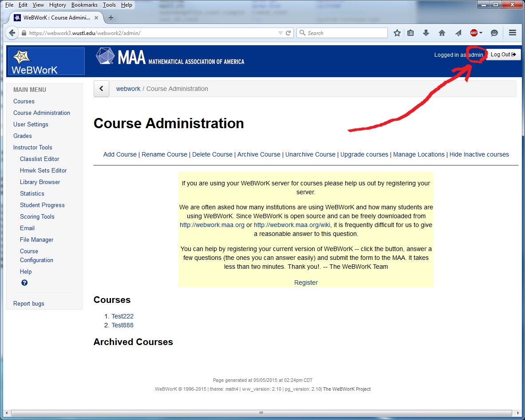525x420 pixels.
Task: Open the Bookmarks menu
Action: [x=84, y=5]
